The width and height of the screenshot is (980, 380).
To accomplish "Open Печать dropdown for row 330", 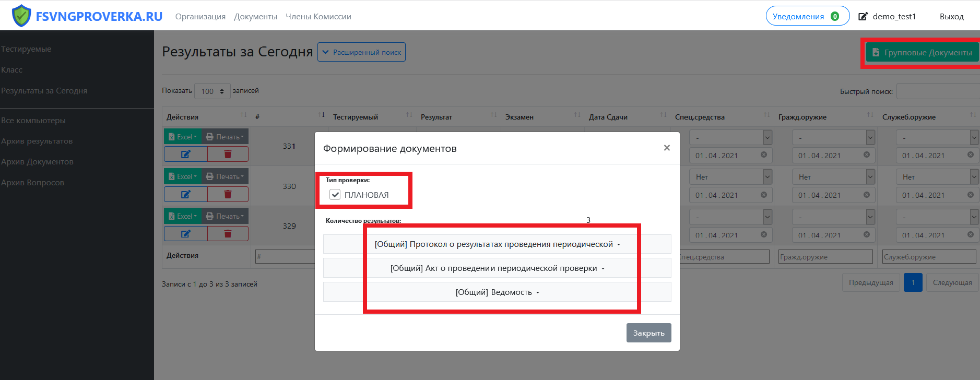I will (x=225, y=176).
